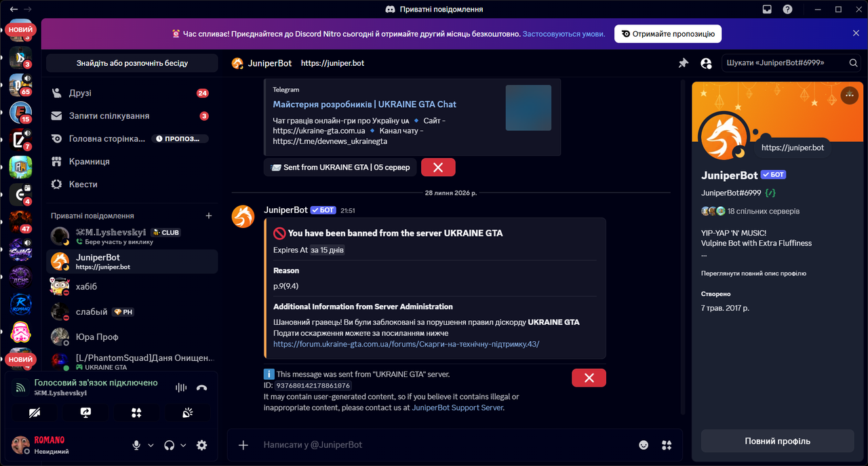Select the JuniperBot conversation in DM list

pyautogui.click(x=132, y=261)
